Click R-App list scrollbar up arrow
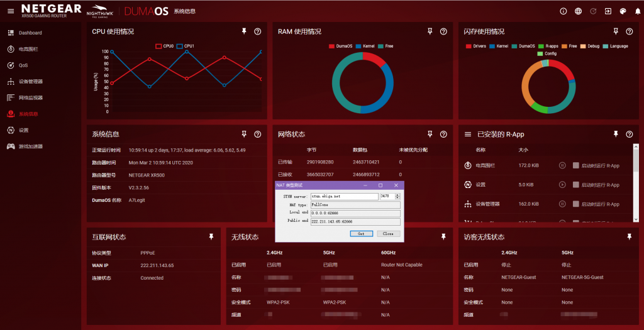 (636, 146)
